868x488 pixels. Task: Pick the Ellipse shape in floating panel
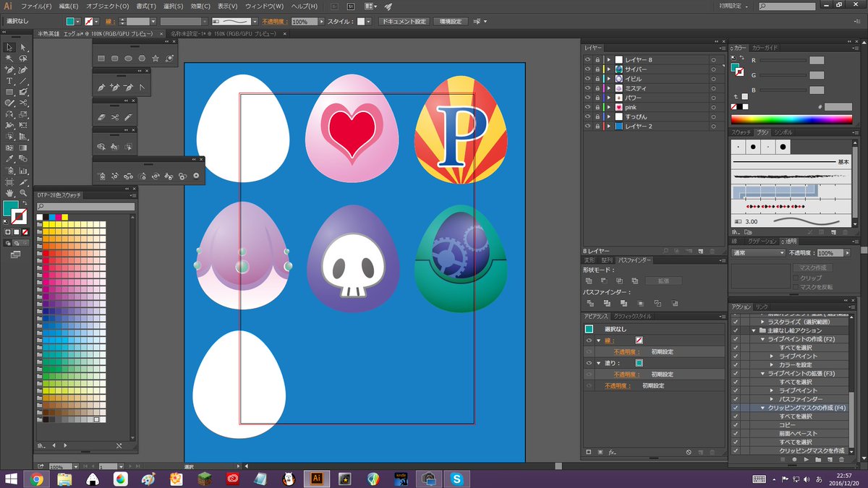pyautogui.click(x=128, y=58)
